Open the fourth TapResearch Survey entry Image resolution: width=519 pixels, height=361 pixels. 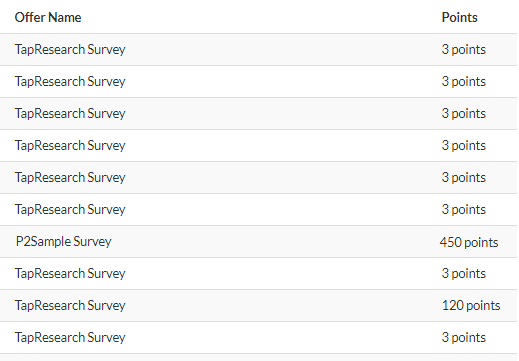point(70,145)
